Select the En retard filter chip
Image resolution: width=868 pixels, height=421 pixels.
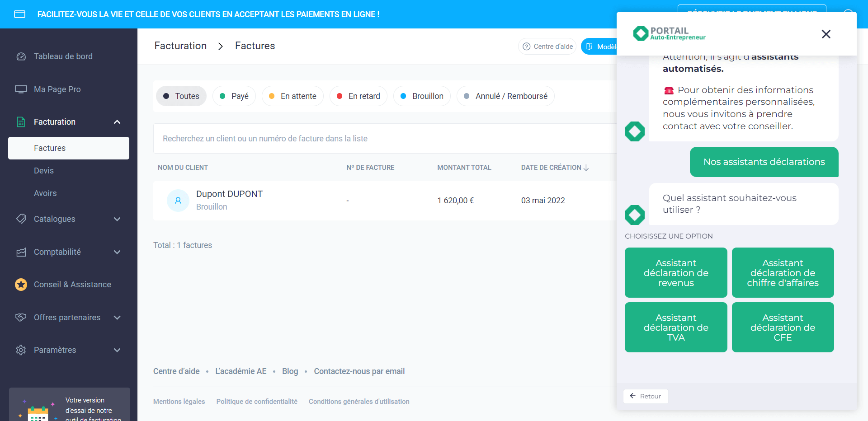tap(359, 96)
